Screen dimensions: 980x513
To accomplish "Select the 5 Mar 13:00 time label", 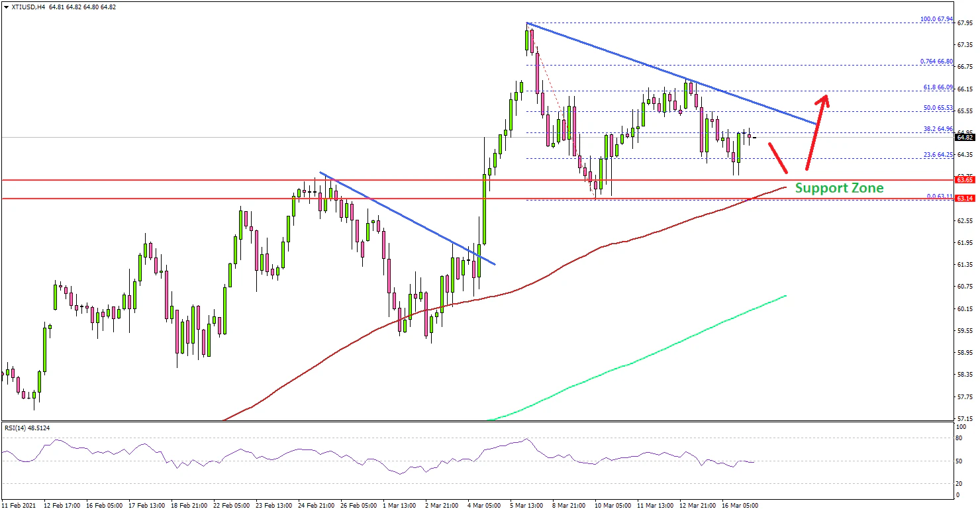I will tap(525, 505).
